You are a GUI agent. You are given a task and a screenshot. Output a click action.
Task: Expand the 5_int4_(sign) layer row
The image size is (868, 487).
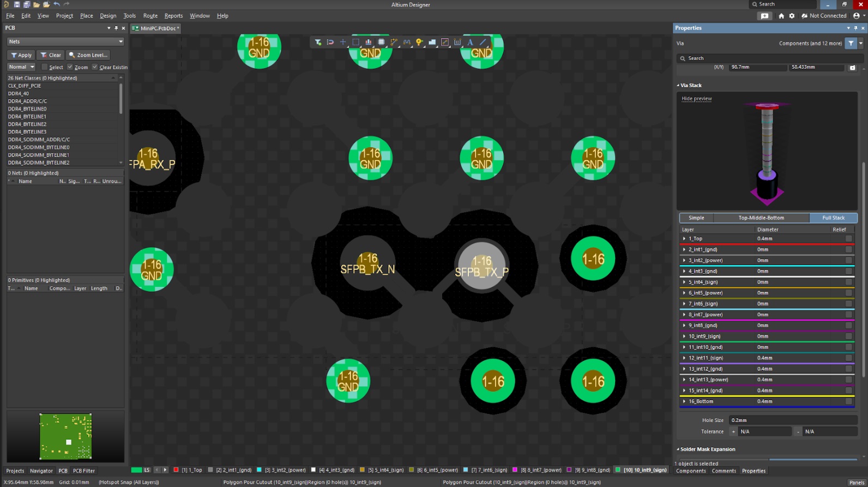pos(684,282)
